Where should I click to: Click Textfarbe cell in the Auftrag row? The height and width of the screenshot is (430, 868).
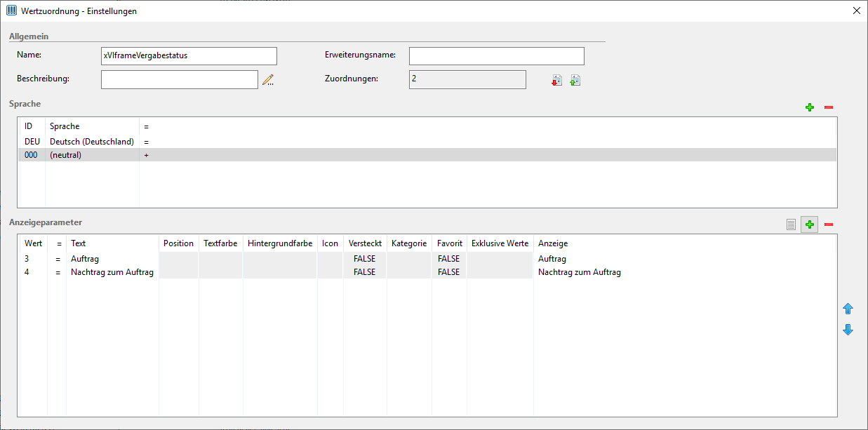pyautogui.click(x=221, y=259)
